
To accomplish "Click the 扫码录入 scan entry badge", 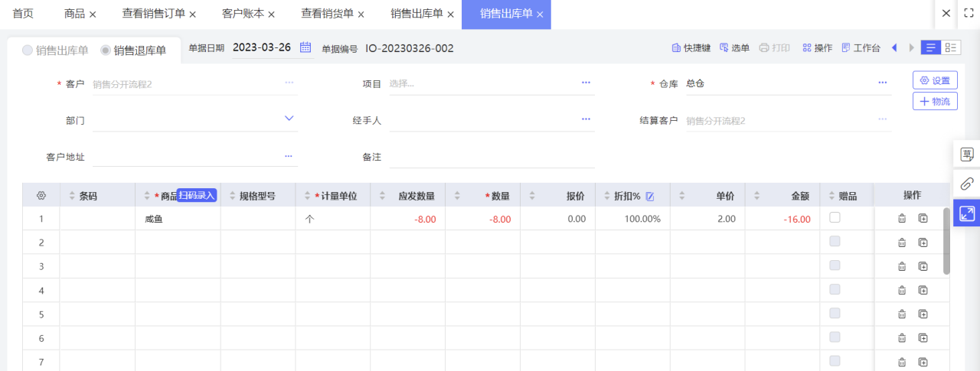I will pyautogui.click(x=197, y=195).
